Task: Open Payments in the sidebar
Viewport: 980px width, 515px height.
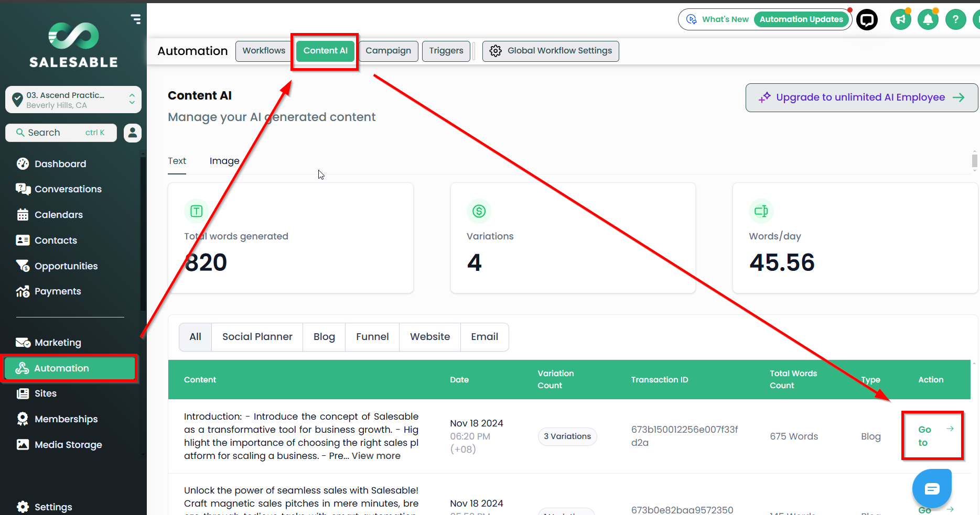Action: coord(58,291)
